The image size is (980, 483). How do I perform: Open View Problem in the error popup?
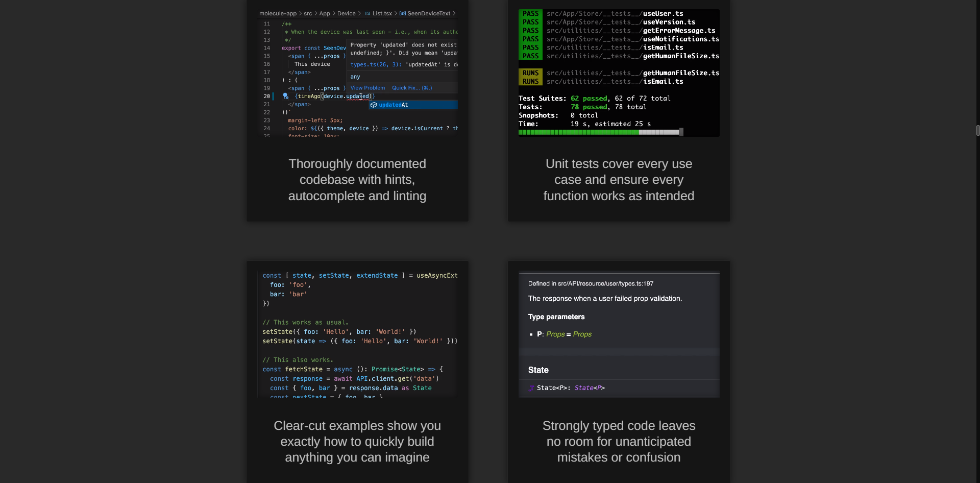(x=367, y=88)
